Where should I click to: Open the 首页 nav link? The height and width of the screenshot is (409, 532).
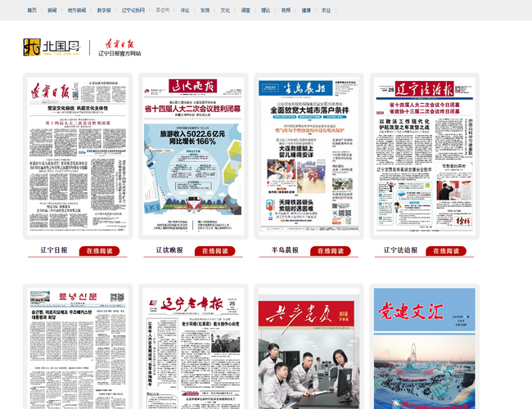click(32, 10)
